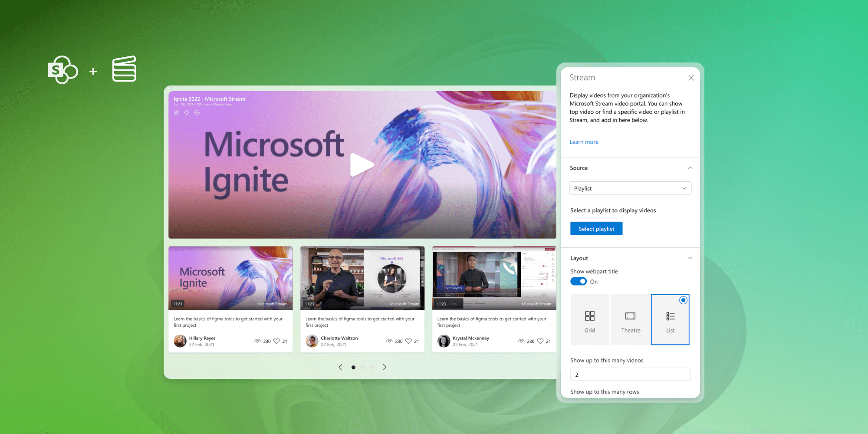Choose the Grid layout option
868x434 pixels.
590,319
